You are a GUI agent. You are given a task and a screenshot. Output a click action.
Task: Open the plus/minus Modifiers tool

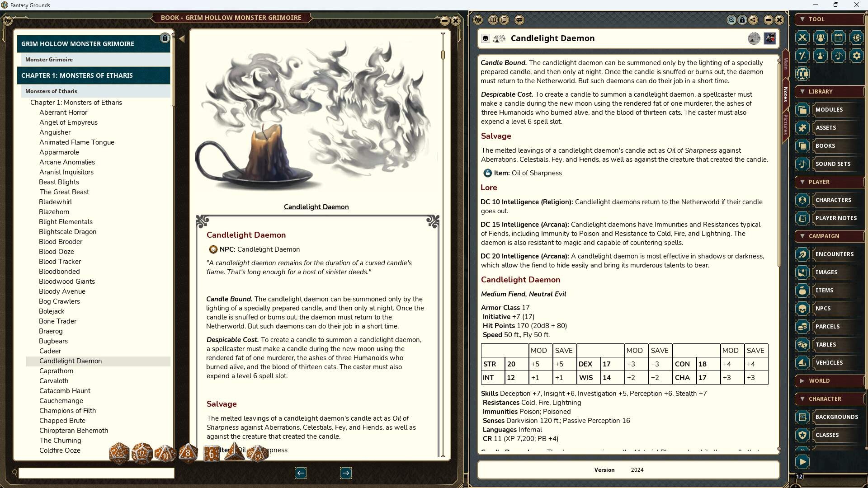pyautogui.click(x=802, y=56)
